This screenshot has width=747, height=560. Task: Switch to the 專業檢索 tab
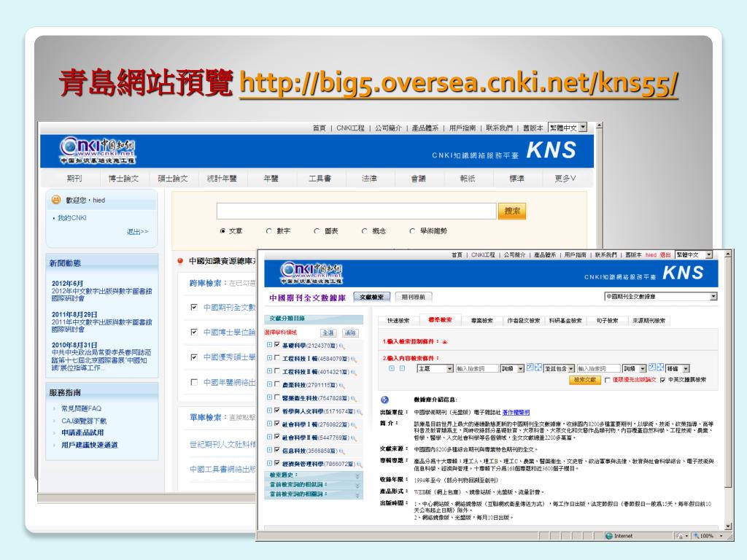coord(481,321)
